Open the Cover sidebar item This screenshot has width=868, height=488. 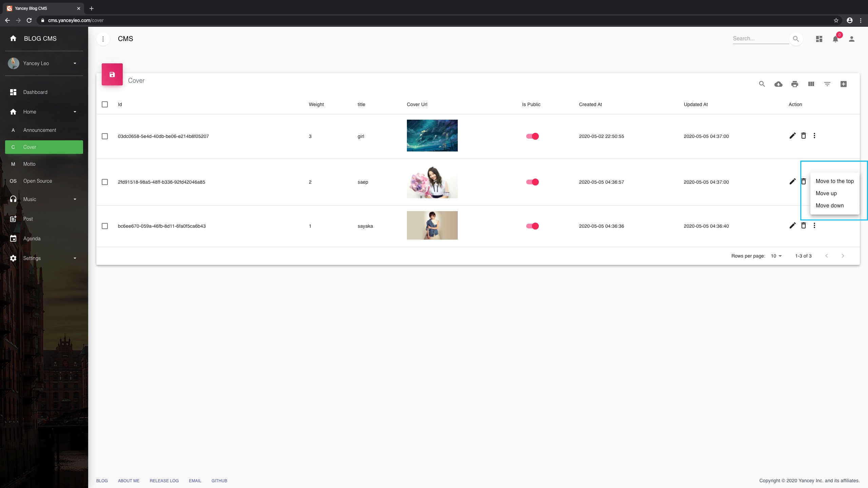44,147
